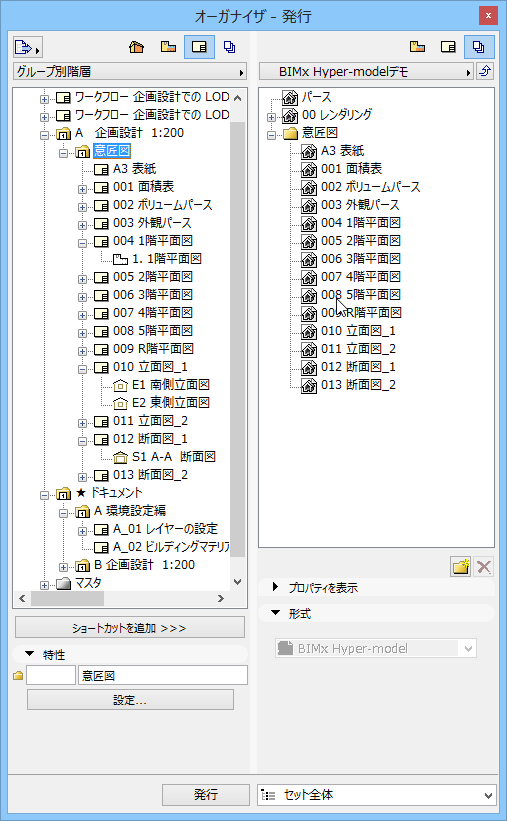This screenshot has height=821, width=507.
Task: Switch right panel to View Map icon
Action: [x=417, y=47]
